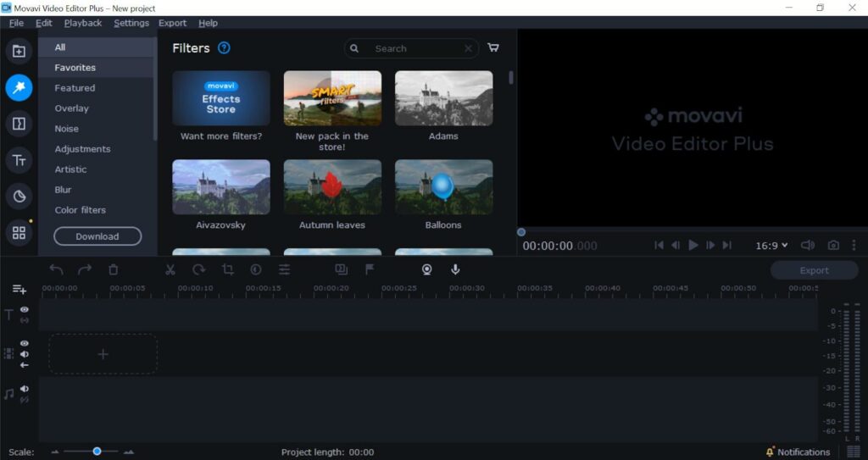Toggle visibility of the title track
The image size is (868, 460).
click(25, 310)
